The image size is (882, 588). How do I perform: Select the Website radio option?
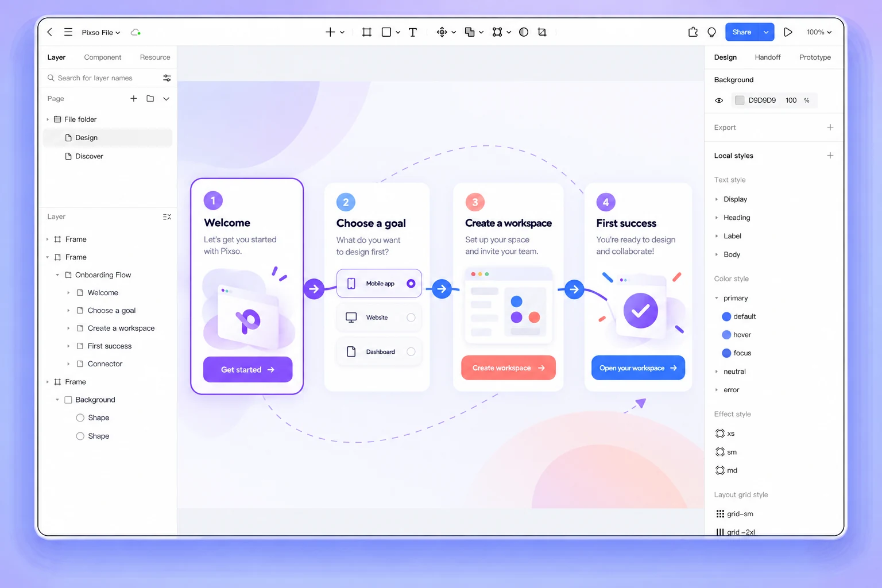click(411, 318)
